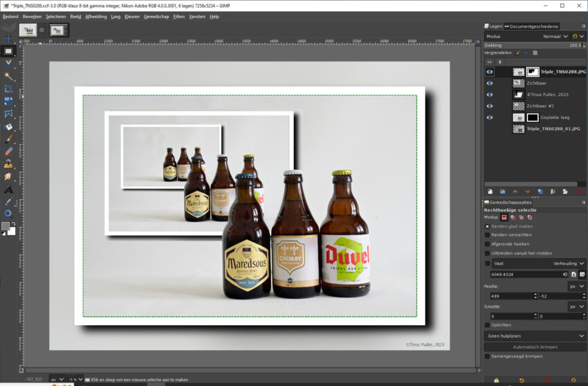Select the Zoom magnifier tool
Viewport: 588px width, 386px height.
point(8,214)
